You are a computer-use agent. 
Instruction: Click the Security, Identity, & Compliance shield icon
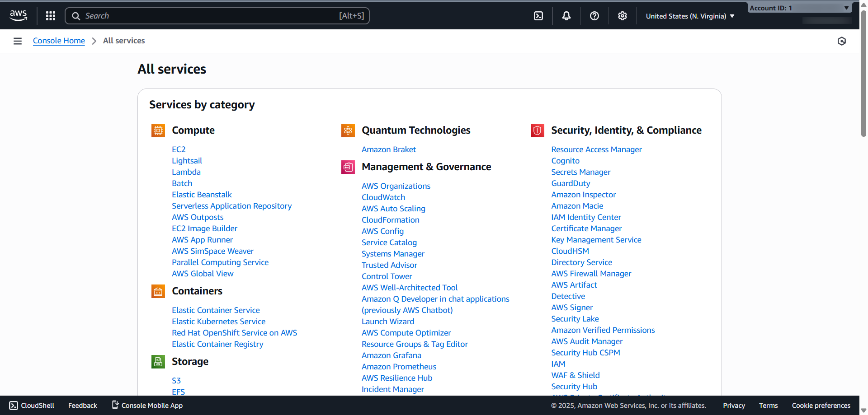(537, 131)
